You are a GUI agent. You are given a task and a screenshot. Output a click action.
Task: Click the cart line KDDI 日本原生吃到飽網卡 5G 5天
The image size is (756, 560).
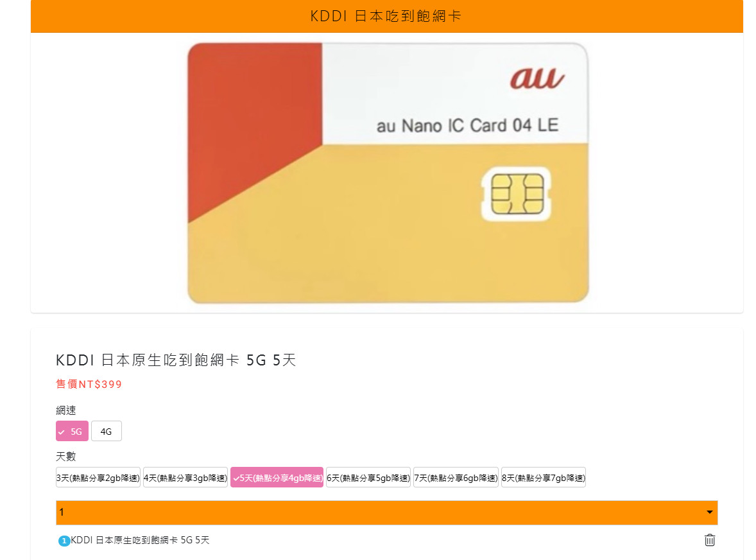(x=141, y=540)
